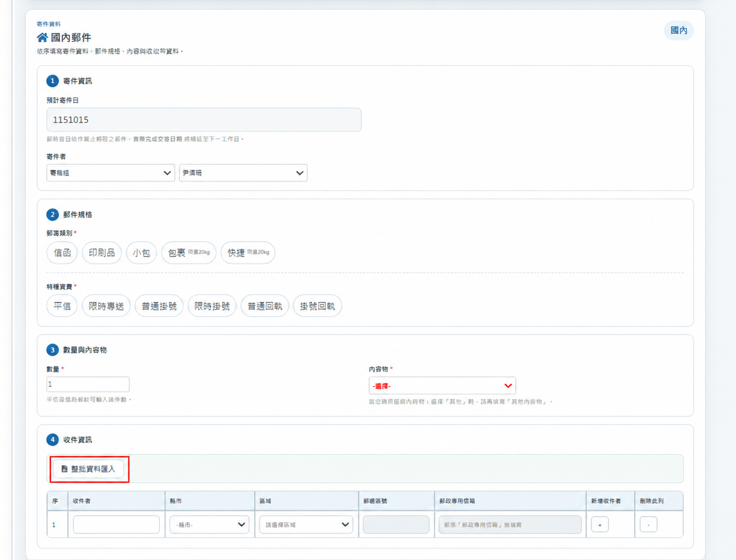The image size is (736, 560).
Task: Click the 預計寄件日 date field 1151015
Action: tap(204, 120)
